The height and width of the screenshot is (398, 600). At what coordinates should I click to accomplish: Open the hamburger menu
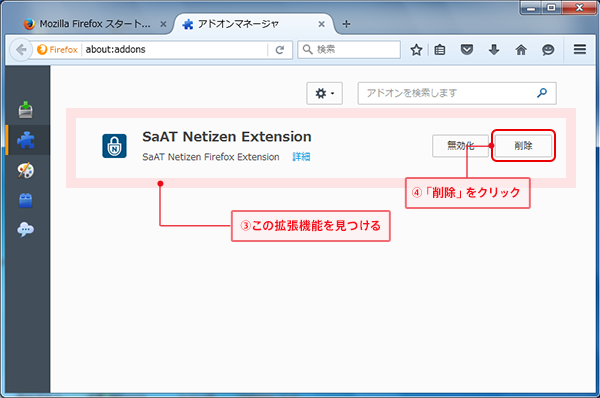tap(580, 49)
